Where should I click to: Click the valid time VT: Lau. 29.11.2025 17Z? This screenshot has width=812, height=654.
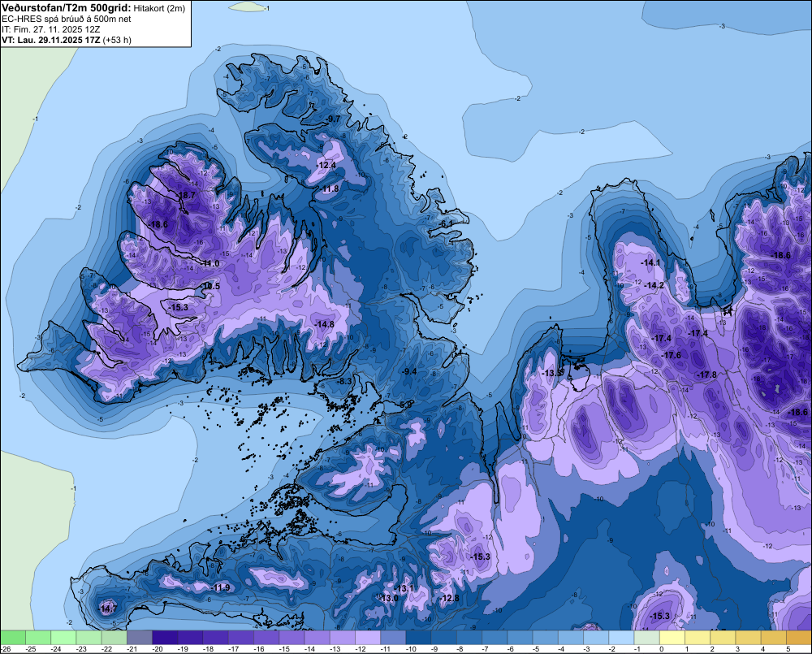coord(52,40)
